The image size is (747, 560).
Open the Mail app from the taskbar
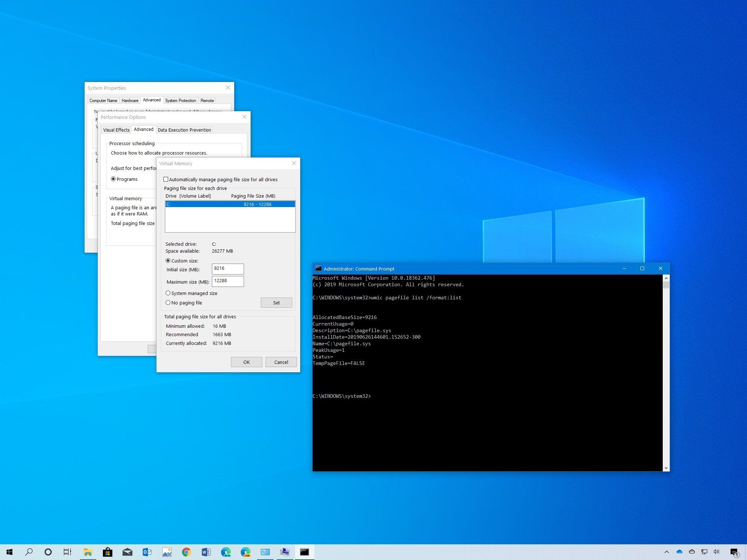click(x=127, y=552)
